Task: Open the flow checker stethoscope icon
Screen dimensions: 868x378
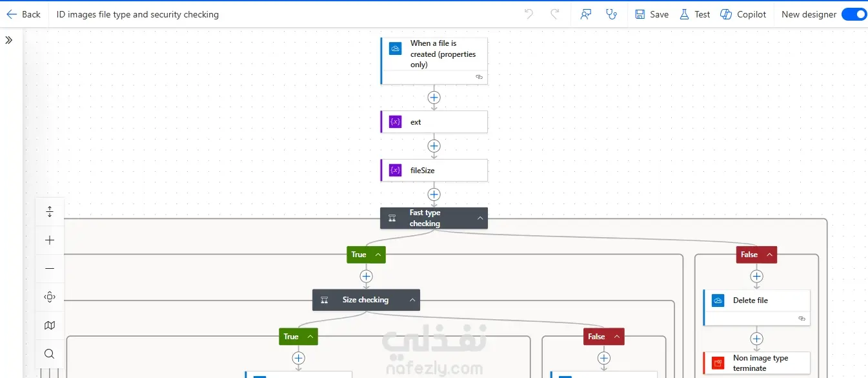Action: click(611, 14)
